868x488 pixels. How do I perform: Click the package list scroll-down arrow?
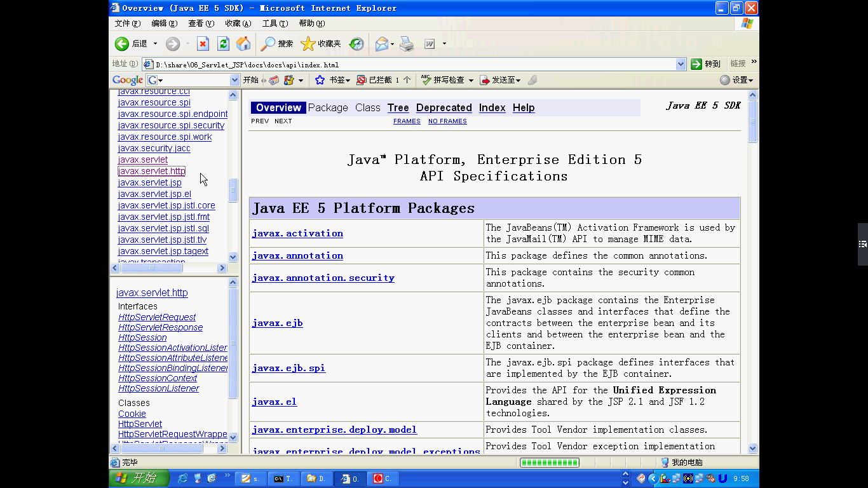[233, 257]
